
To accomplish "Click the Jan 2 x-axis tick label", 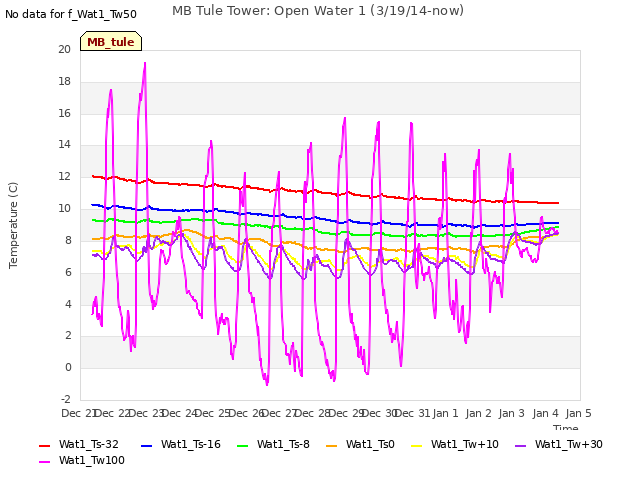I will [479, 413].
